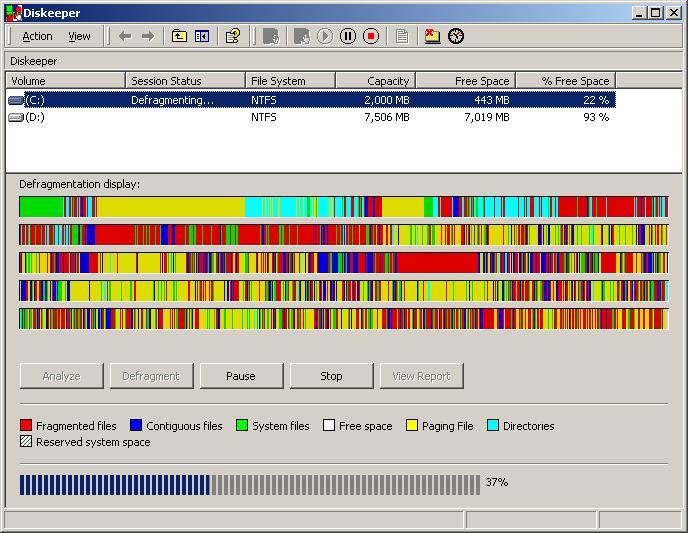The image size is (690, 533).
Task: Click the exclusion list icon beside the clock
Action: coord(432,36)
